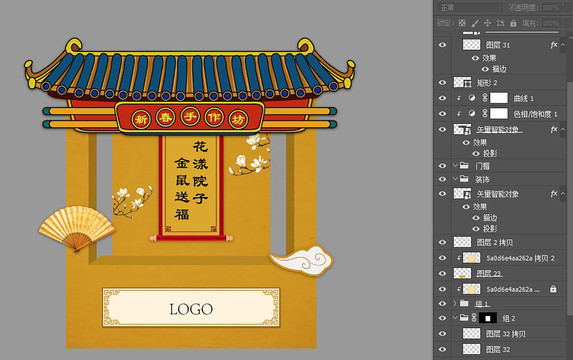The image size is (573, 360).
Task: Collapse the 组 2 group chevron
Action: pos(455,318)
